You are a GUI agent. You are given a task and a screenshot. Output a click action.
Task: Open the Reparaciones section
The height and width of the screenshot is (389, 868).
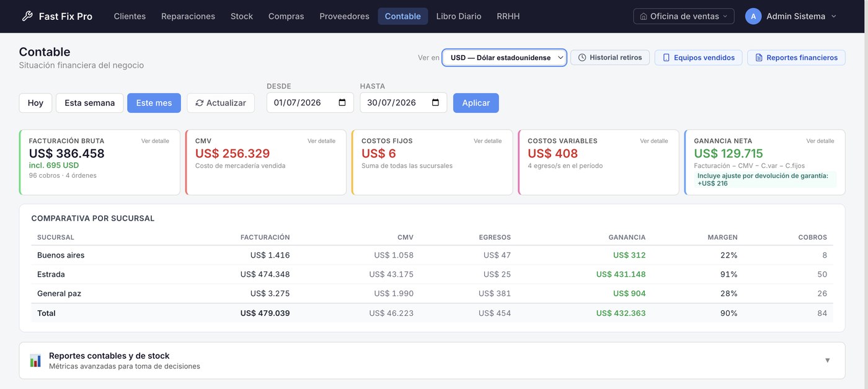click(x=188, y=16)
